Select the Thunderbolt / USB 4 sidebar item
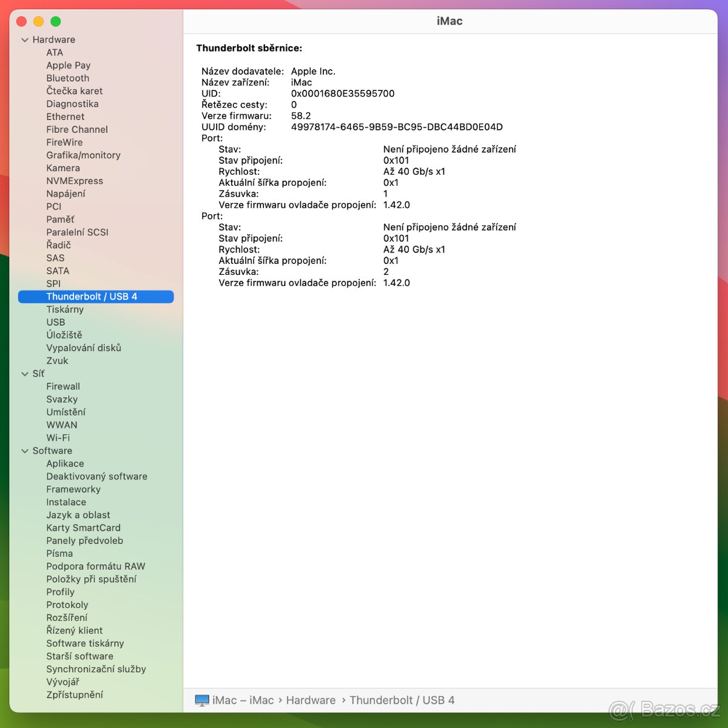 coord(92,297)
